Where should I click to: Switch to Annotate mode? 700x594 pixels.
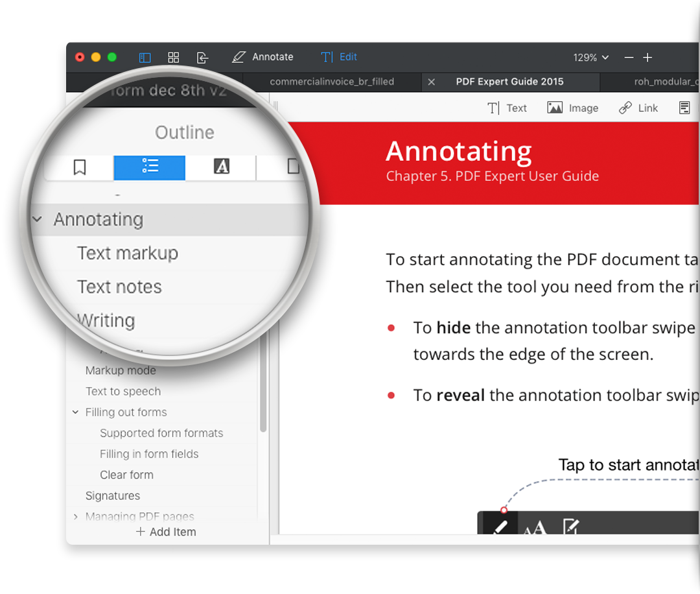click(273, 57)
